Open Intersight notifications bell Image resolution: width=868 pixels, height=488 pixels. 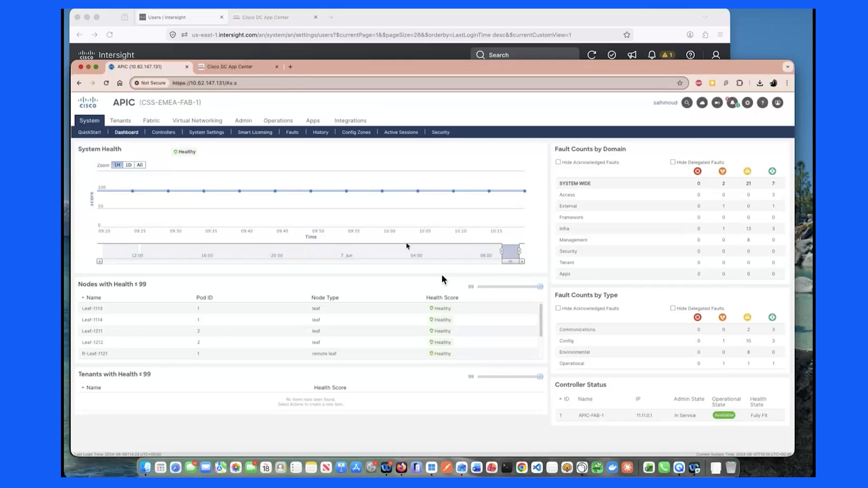(651, 55)
